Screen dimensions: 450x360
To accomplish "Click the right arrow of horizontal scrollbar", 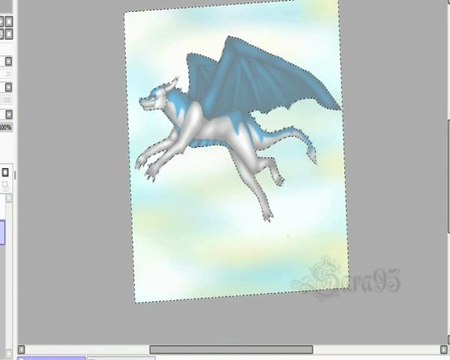I will 444,349.
